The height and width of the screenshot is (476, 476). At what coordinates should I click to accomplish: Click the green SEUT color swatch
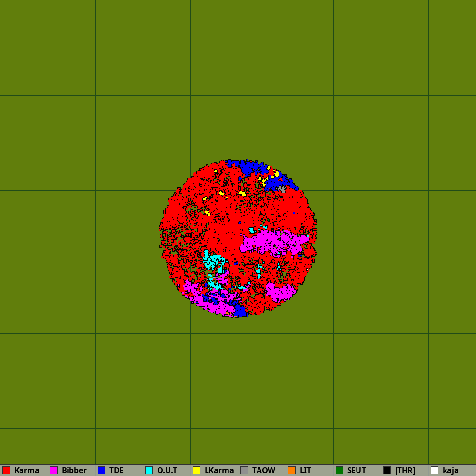click(x=339, y=470)
